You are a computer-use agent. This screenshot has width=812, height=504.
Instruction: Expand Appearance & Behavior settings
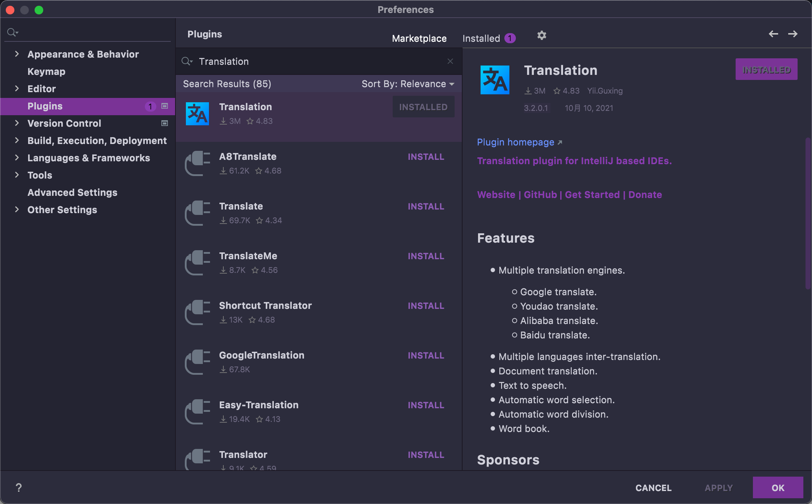[x=17, y=54]
